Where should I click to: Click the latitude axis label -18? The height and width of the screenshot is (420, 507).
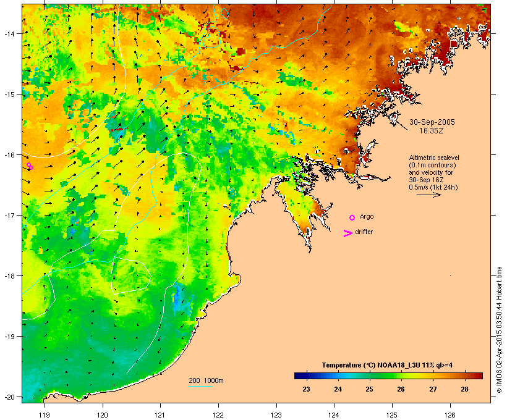pos(9,276)
